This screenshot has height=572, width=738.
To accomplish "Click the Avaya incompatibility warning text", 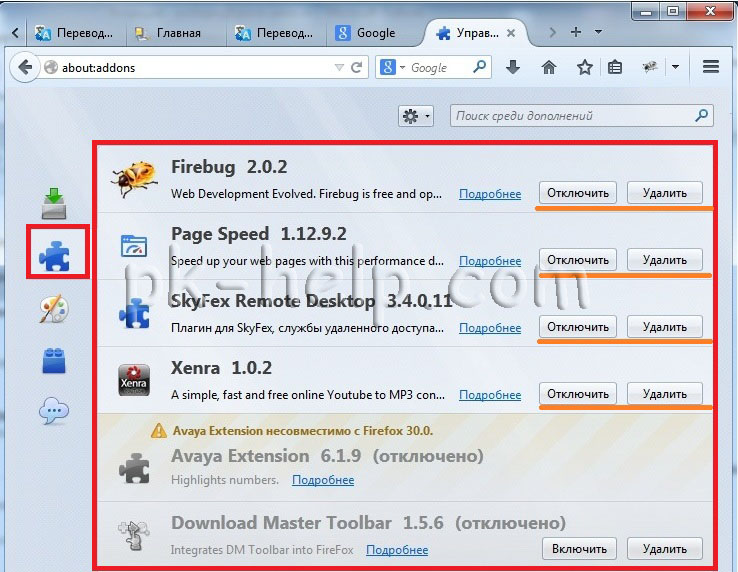I will coord(303,431).
